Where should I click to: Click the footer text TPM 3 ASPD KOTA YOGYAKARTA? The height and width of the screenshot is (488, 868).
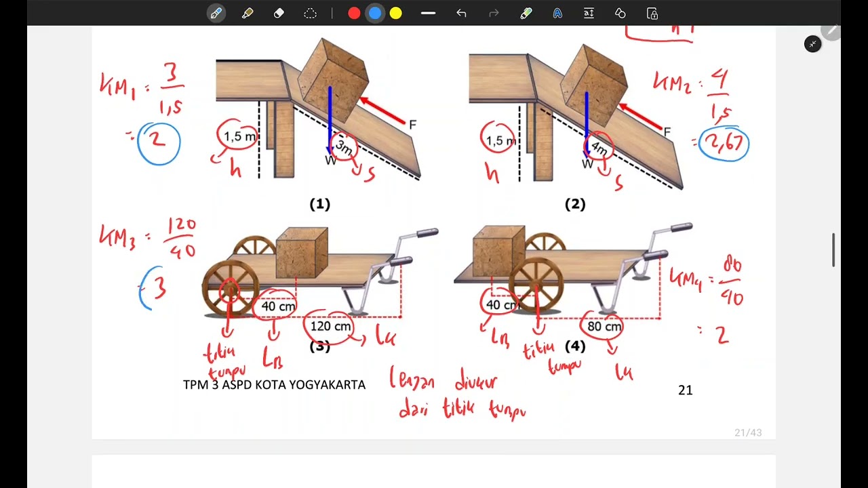coord(274,385)
